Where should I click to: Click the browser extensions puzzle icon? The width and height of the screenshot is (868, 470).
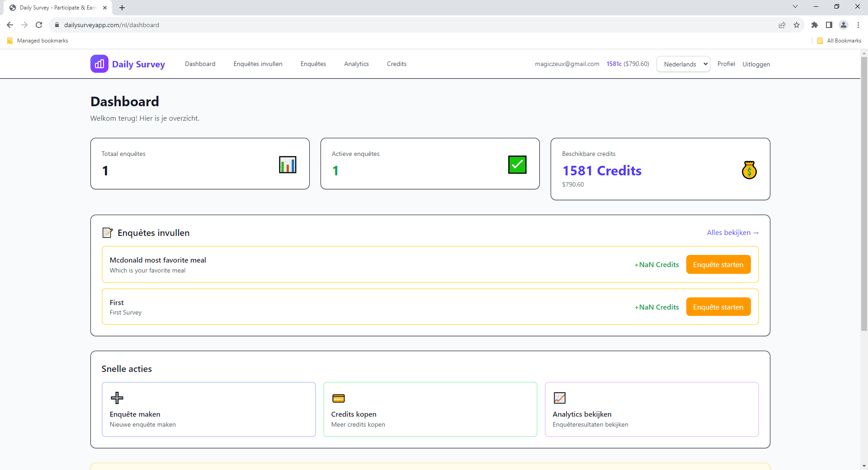(x=815, y=25)
